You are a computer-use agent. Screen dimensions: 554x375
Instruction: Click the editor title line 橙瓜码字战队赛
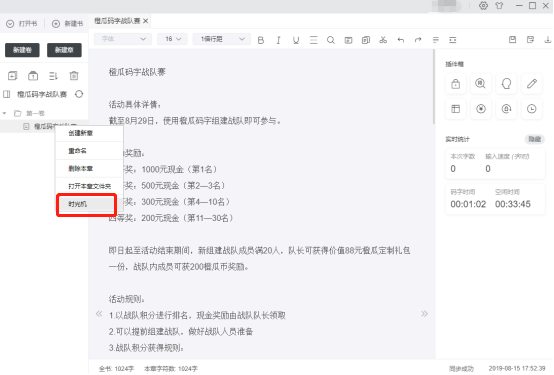(137, 72)
